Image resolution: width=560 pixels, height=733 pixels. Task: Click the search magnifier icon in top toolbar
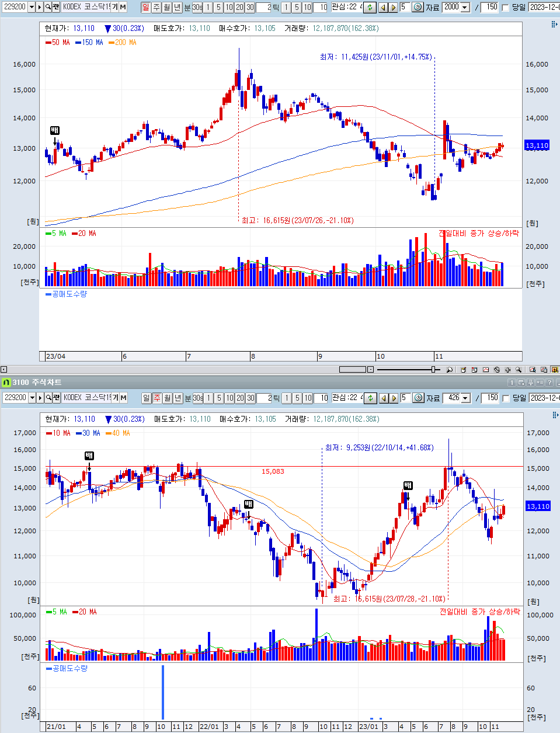click(x=48, y=7)
